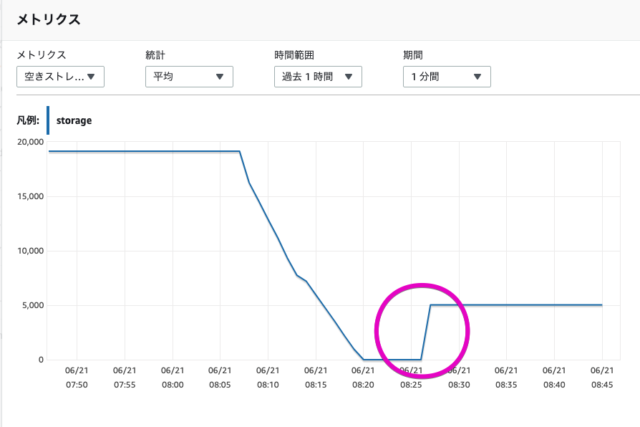Expand the 統計 dropdown set to 平均
The image size is (640, 427).
pos(189,77)
